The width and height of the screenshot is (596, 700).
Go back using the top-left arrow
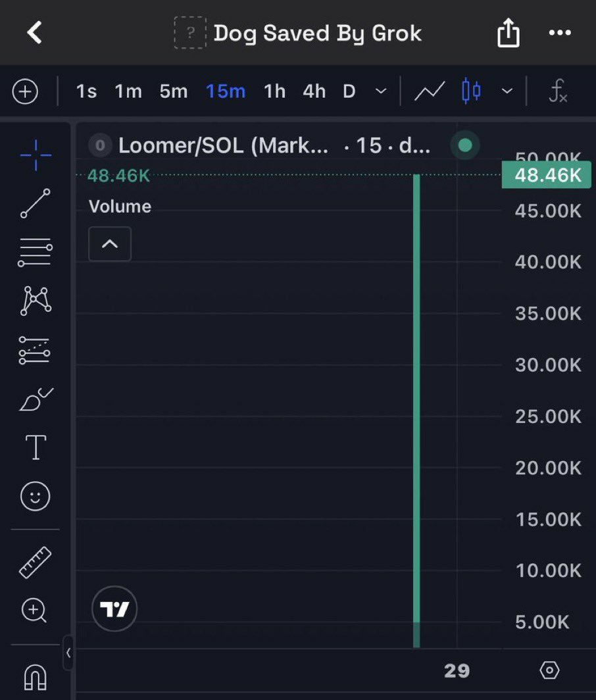click(34, 33)
